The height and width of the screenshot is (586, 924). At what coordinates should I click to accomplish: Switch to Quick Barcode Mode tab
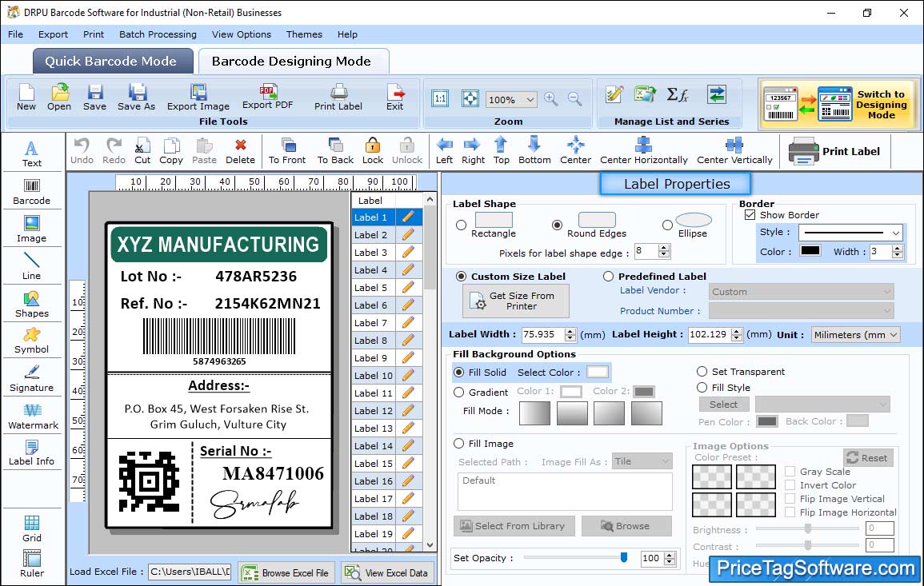pos(113,61)
